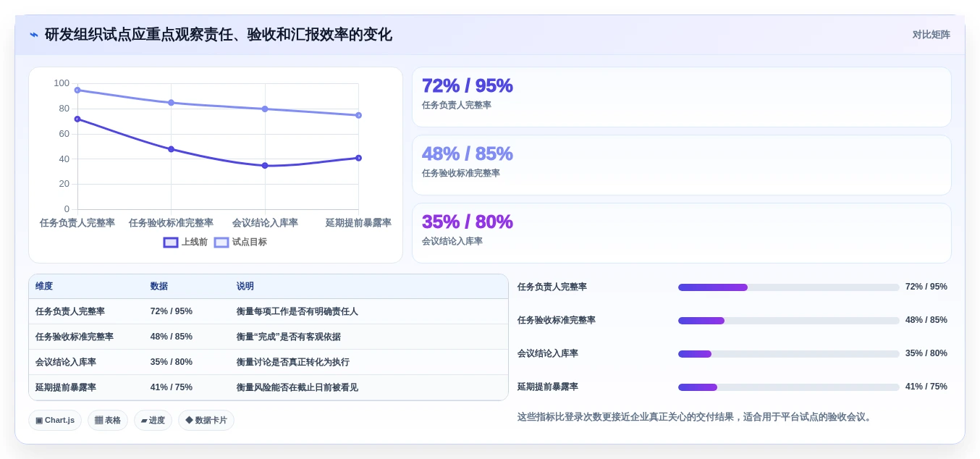Image resolution: width=980 pixels, height=459 pixels.
Task: Click the 试点目标 data point at 延期提前暴露率
Action: click(358, 115)
